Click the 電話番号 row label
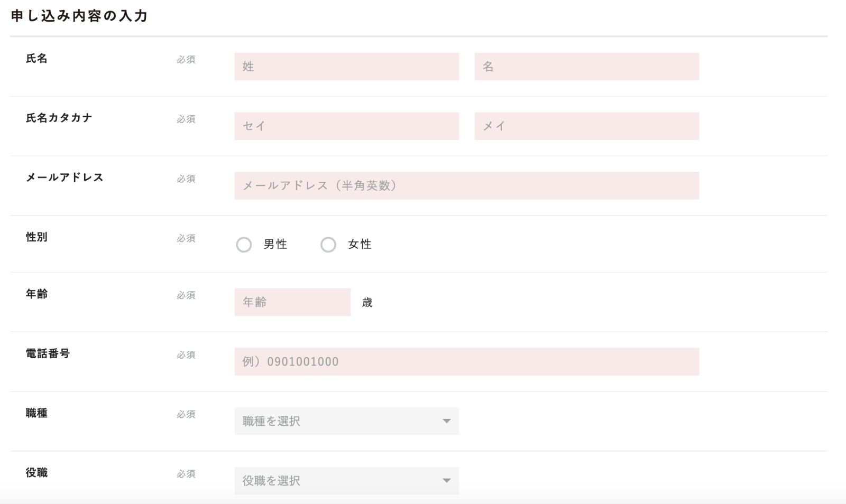Screen dimensions: 846x504 point(48,353)
